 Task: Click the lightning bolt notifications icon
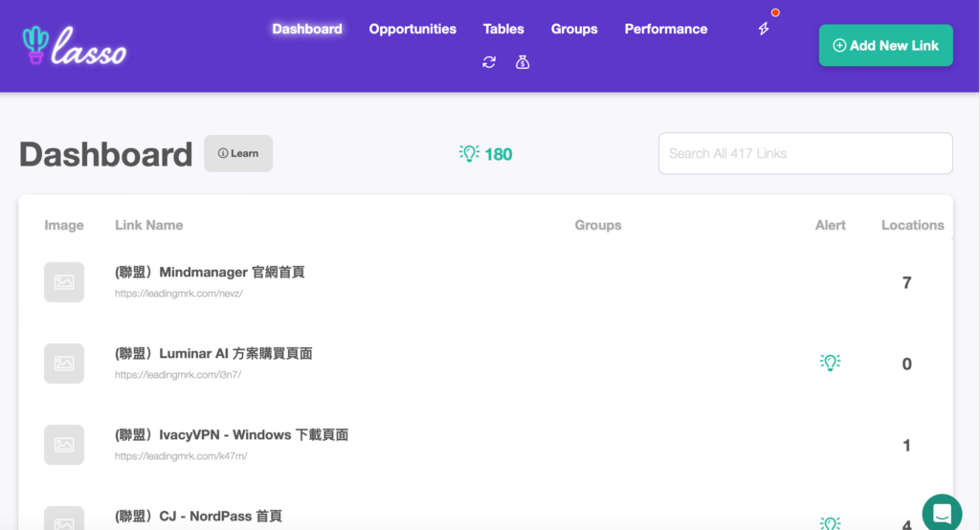click(764, 29)
